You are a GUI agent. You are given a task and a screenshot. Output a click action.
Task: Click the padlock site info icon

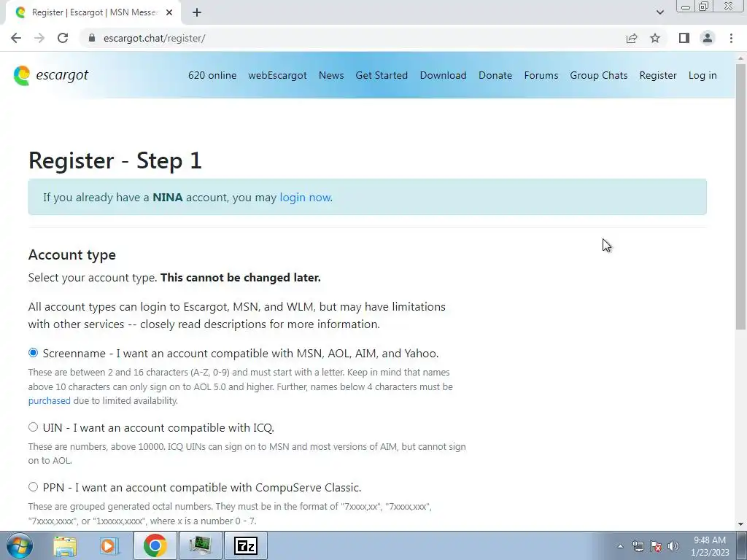pyautogui.click(x=93, y=38)
